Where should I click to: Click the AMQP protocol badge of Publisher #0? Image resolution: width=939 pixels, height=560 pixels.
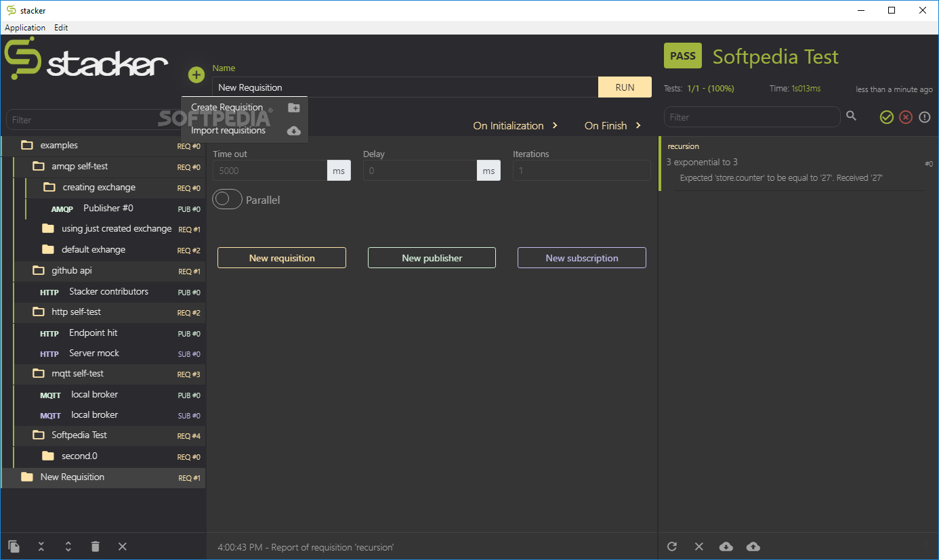[62, 209]
